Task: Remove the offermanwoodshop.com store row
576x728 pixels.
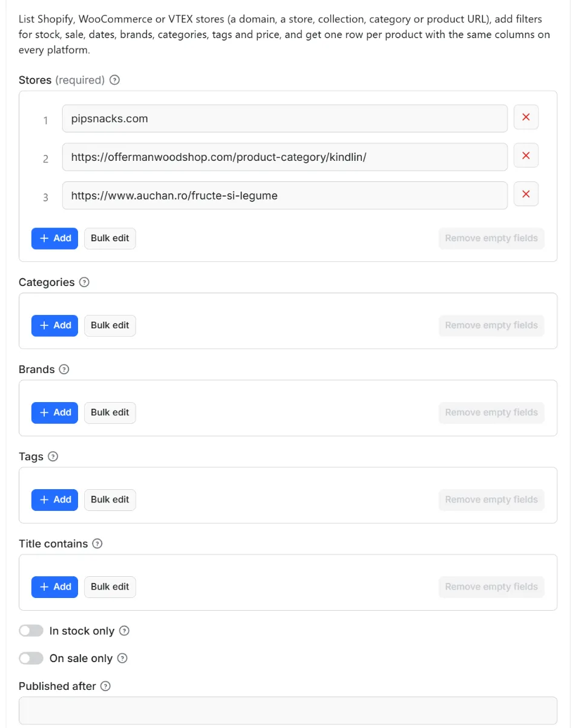Action: pos(526,155)
